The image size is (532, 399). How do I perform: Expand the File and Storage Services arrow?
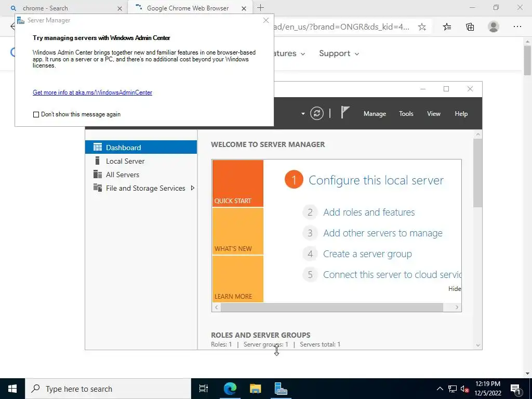click(x=193, y=188)
